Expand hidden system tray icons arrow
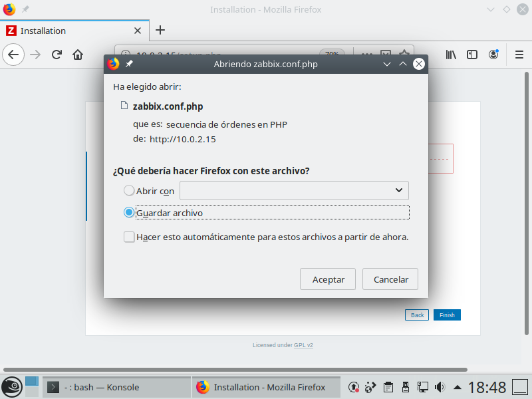 click(458, 387)
